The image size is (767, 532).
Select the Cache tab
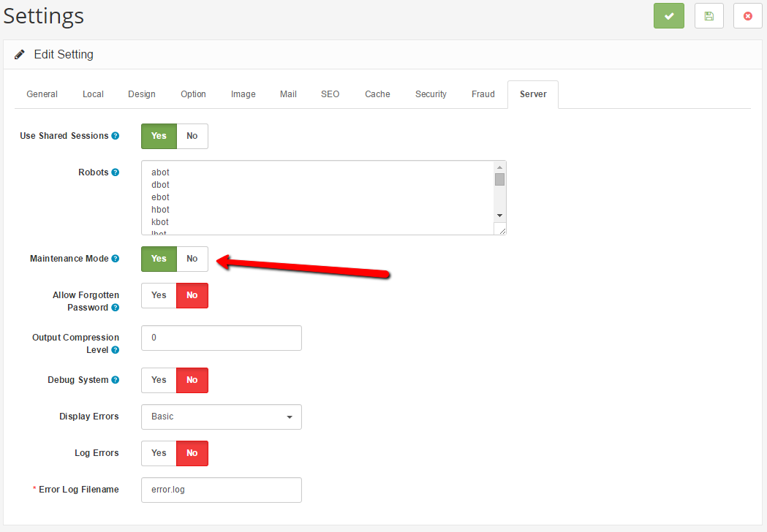point(377,94)
